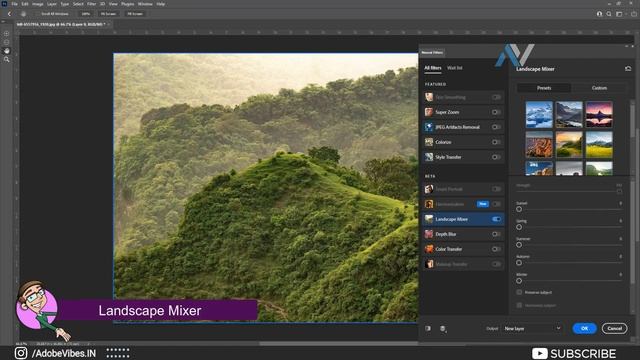This screenshot has width=640, height=360.
Task: Click the preview toggle icon at the dialog's bottom left
Action: [x=428, y=328]
